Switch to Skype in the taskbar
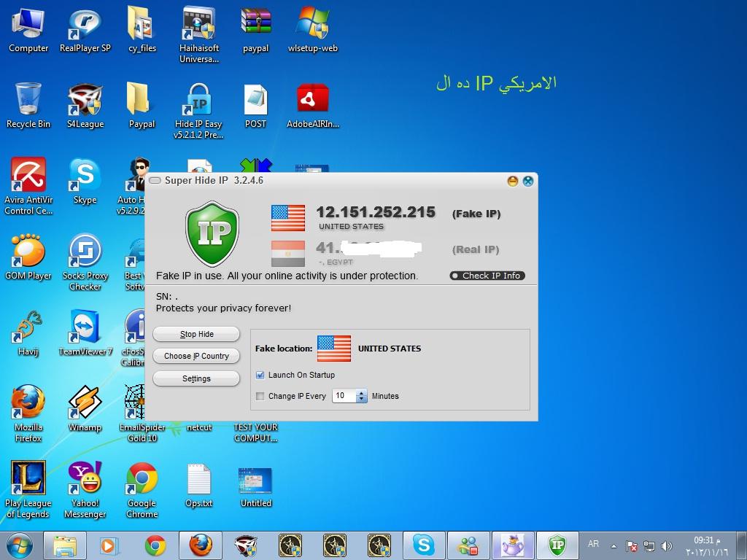The height and width of the screenshot is (560, 747). click(424, 545)
